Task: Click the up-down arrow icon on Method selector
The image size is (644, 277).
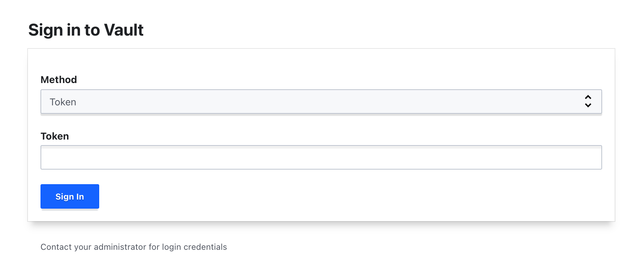Action: click(589, 102)
